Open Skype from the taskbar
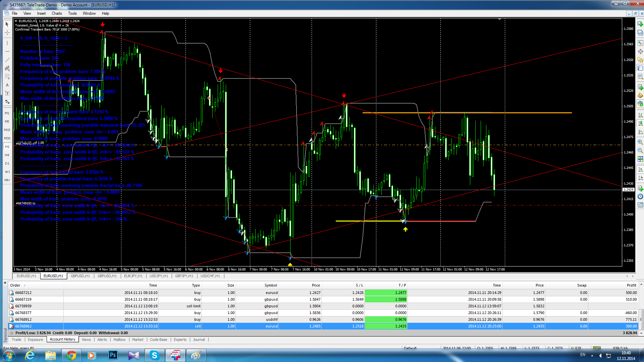This screenshot has width=644, height=362. pos(154,355)
